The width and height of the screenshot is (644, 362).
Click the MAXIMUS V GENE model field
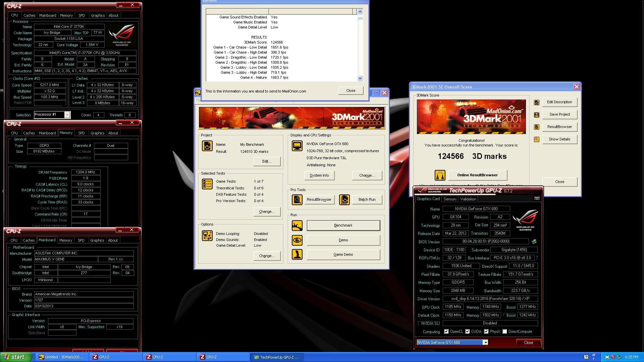pyautogui.click(x=66, y=259)
